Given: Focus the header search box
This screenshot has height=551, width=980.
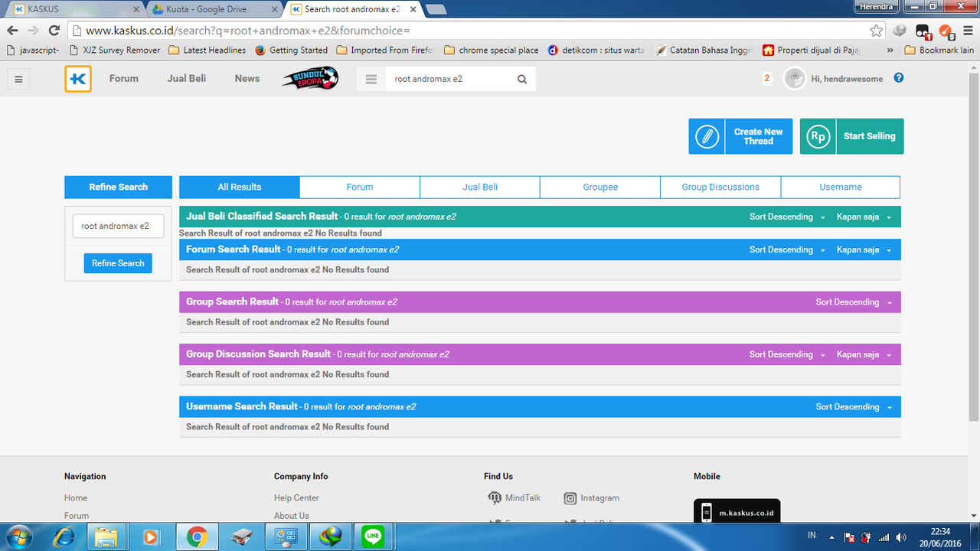Looking at the screenshot, I should point(448,79).
